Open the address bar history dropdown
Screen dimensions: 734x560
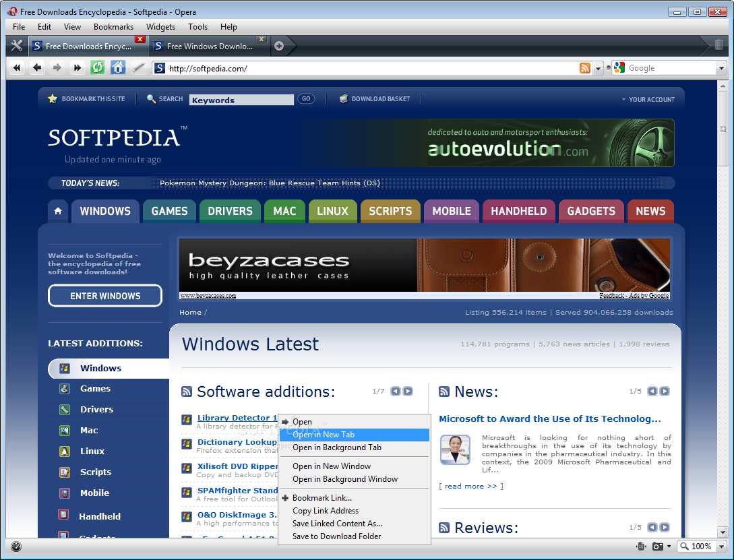coord(598,68)
